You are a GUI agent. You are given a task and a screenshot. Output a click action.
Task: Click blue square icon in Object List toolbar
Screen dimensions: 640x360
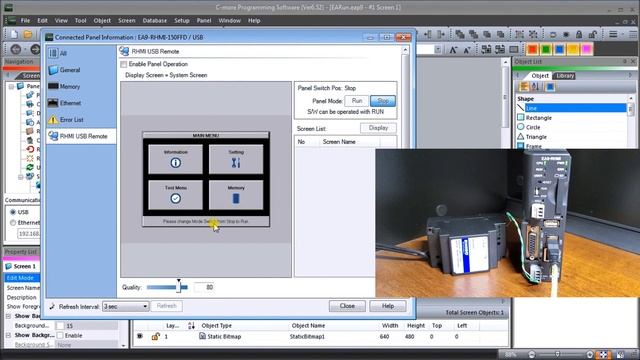550,87
